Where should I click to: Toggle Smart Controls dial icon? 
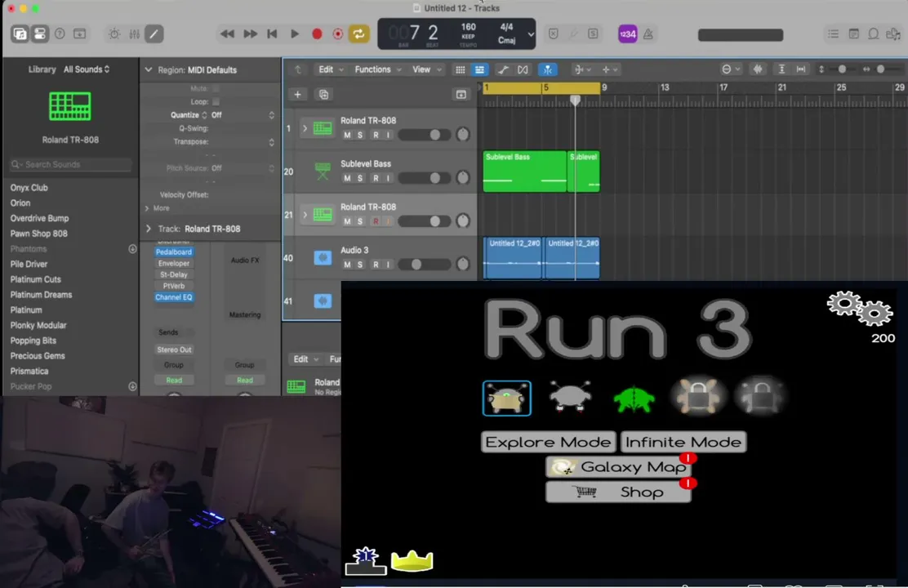point(114,33)
